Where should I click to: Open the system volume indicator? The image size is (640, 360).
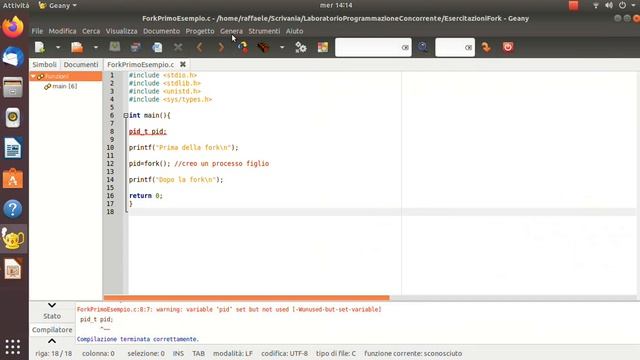pyautogui.click(x=609, y=5)
